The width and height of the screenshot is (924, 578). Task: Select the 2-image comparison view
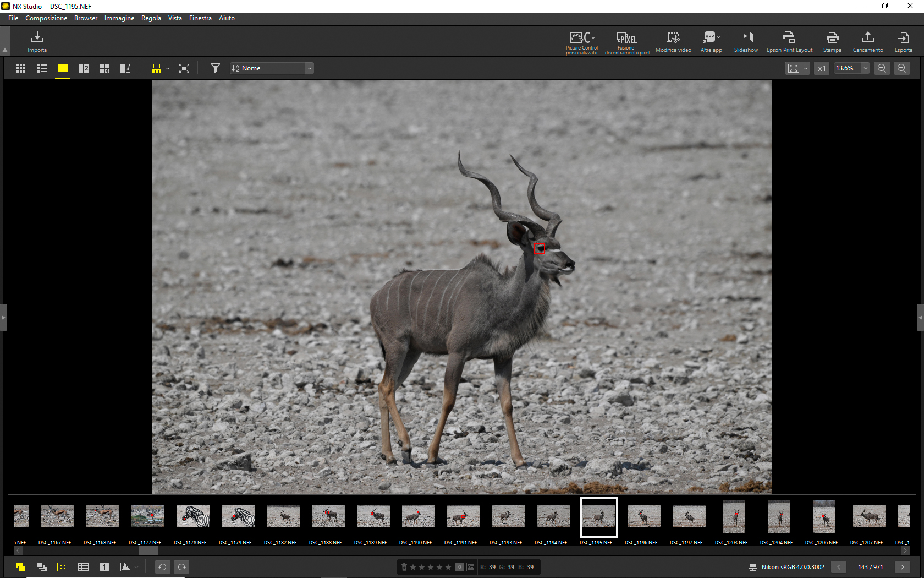tap(83, 68)
